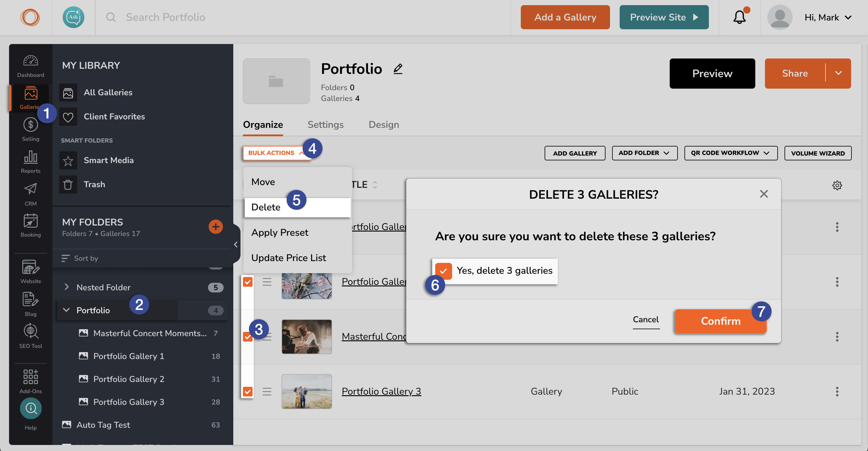The height and width of the screenshot is (451, 868).
Task: Choose Move from bulk actions menu
Action: click(x=297, y=182)
